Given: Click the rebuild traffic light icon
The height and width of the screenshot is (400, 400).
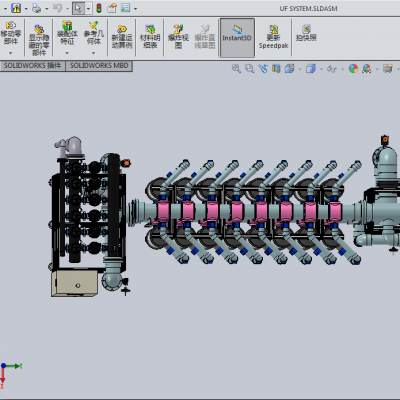Looking at the screenshot, I should coord(99,8).
